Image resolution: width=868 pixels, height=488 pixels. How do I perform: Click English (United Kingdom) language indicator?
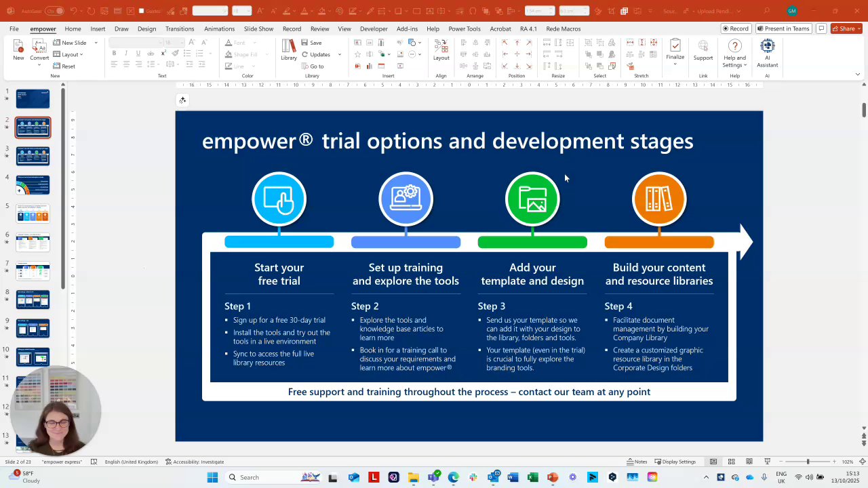tap(132, 462)
